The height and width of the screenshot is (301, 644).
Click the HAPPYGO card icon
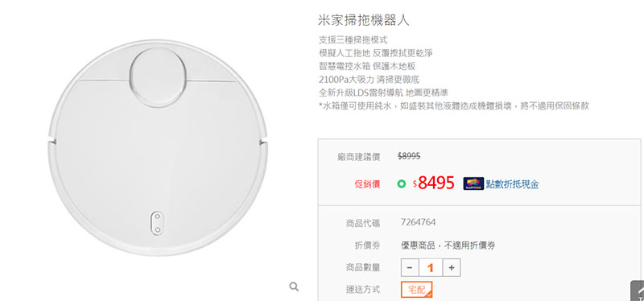(x=473, y=183)
